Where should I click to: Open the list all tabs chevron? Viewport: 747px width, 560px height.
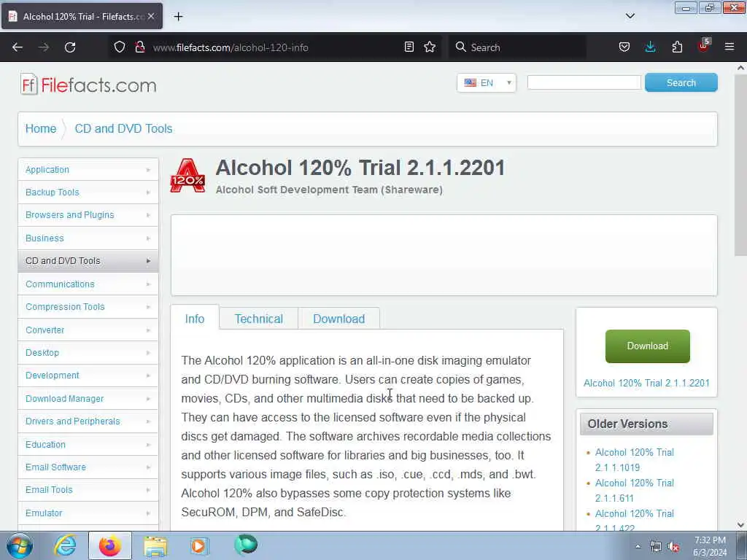coord(630,16)
